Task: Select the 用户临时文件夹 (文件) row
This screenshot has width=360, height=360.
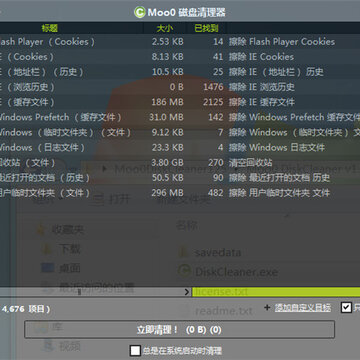Action: 180,193
